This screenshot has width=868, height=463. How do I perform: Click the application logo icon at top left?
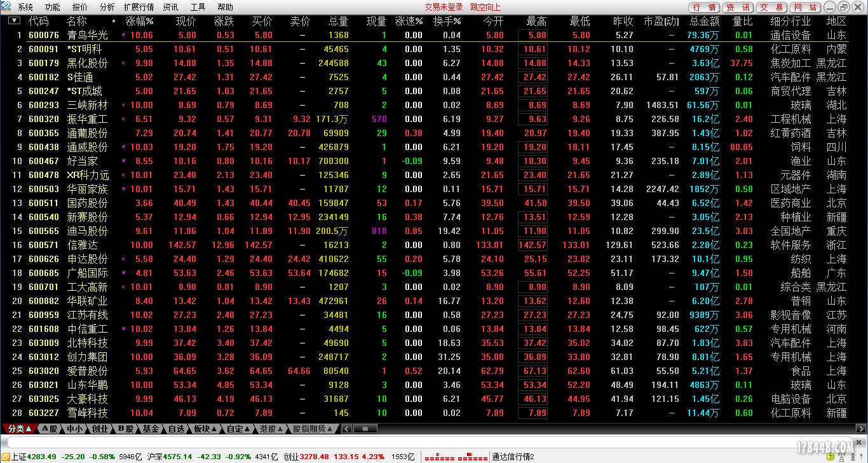point(6,7)
